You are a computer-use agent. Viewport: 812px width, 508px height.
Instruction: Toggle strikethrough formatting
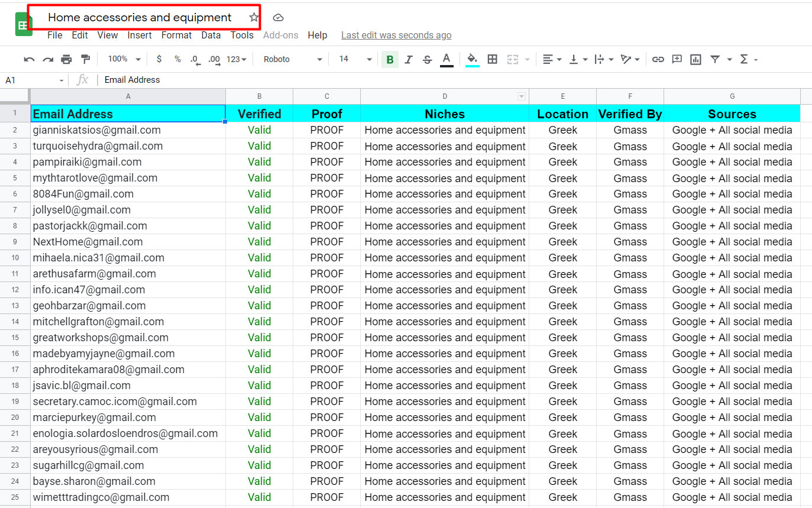[427, 59]
